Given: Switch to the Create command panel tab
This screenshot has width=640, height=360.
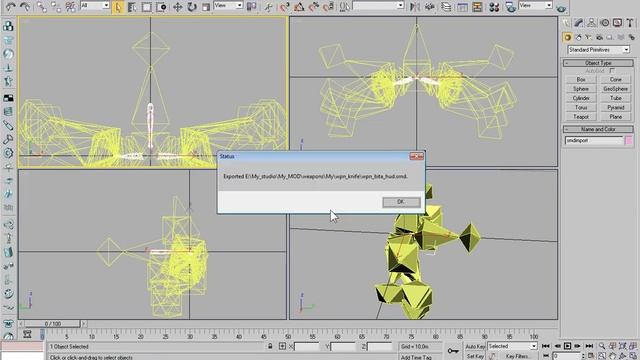Looking at the screenshot, I should coord(566,23).
